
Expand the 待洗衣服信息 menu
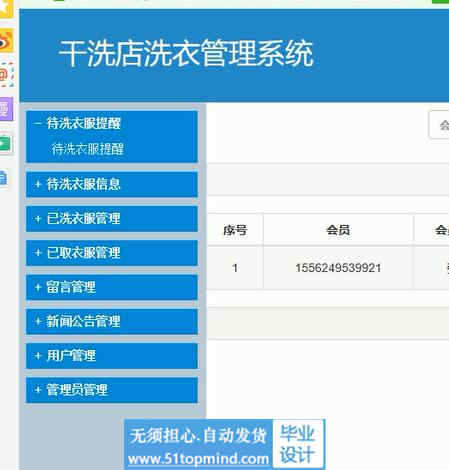point(112,184)
